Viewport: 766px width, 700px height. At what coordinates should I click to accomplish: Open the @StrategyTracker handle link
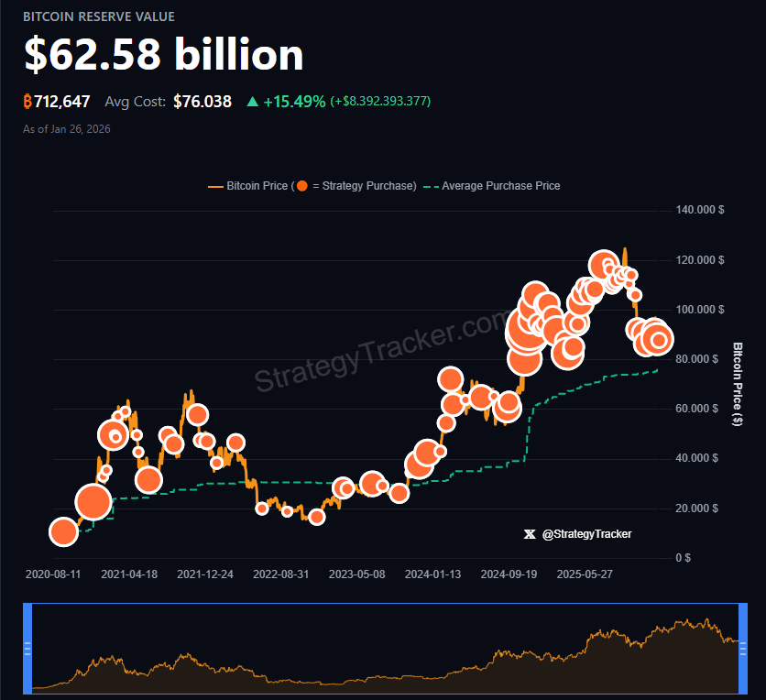coord(586,534)
